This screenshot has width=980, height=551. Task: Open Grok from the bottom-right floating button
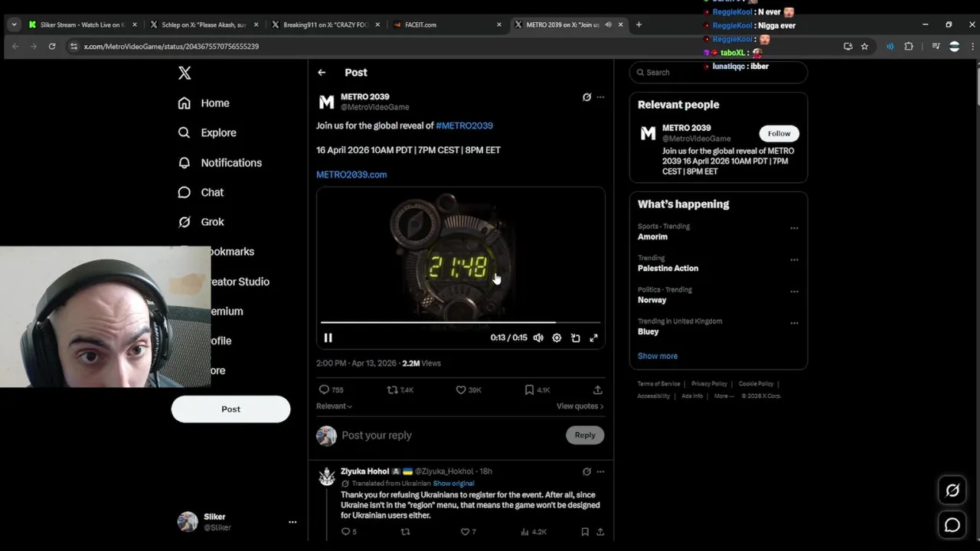(x=952, y=491)
